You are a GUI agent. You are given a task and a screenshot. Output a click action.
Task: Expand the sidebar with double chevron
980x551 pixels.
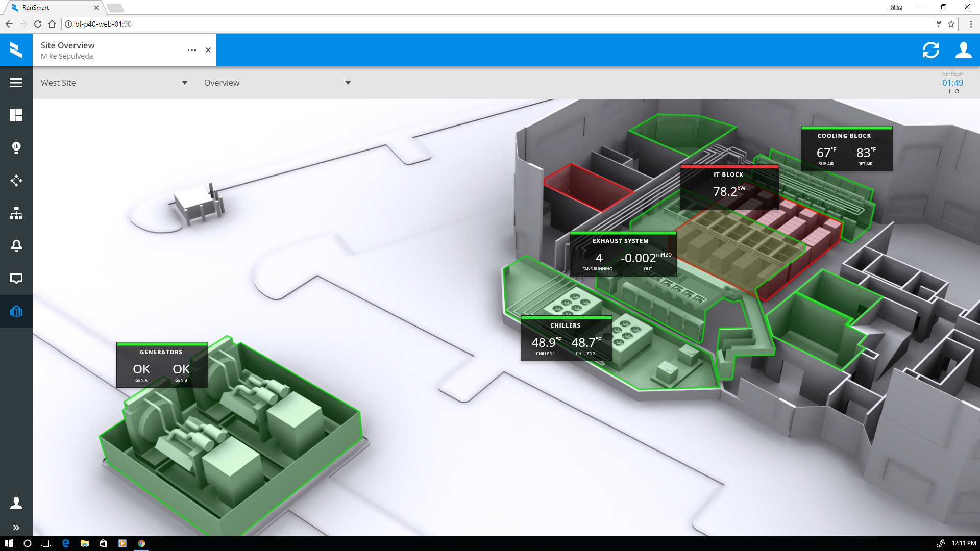coord(16,528)
